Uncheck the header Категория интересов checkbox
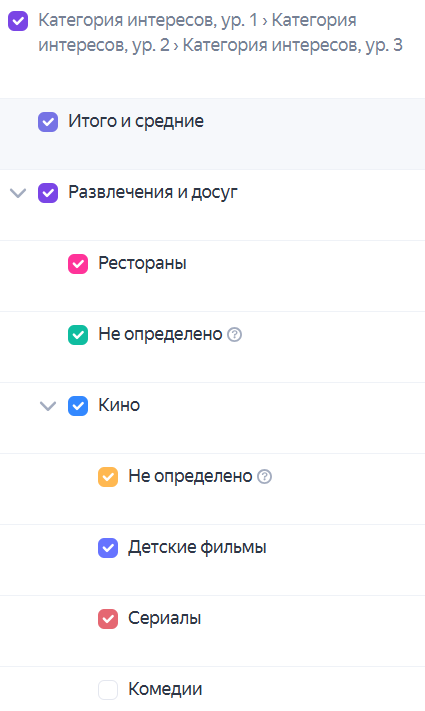 coord(18,21)
